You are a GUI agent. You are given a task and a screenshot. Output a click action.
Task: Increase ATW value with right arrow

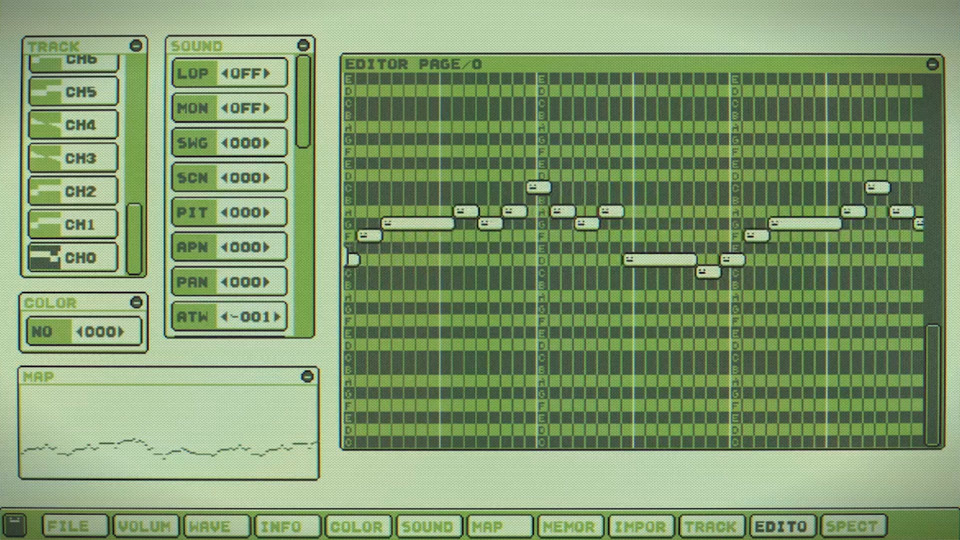278,317
